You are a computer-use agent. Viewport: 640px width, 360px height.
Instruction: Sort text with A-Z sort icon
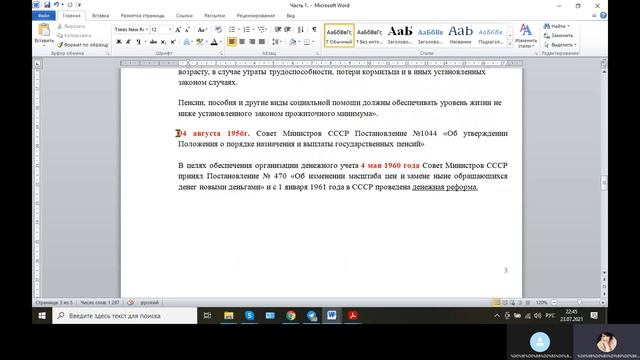(x=301, y=29)
